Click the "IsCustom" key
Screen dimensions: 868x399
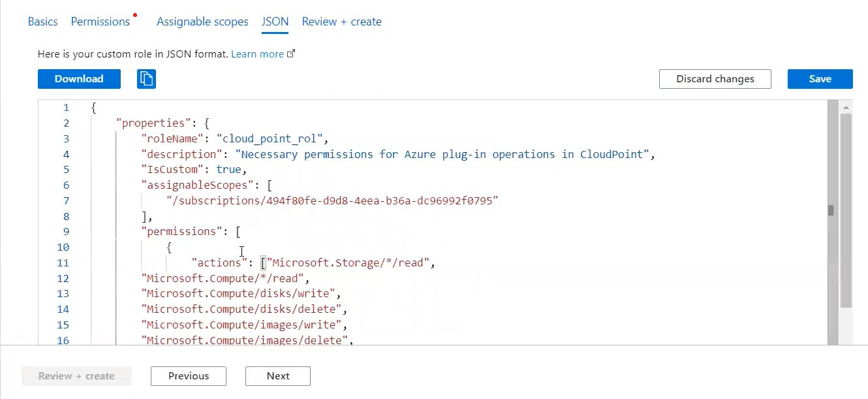[172, 170]
